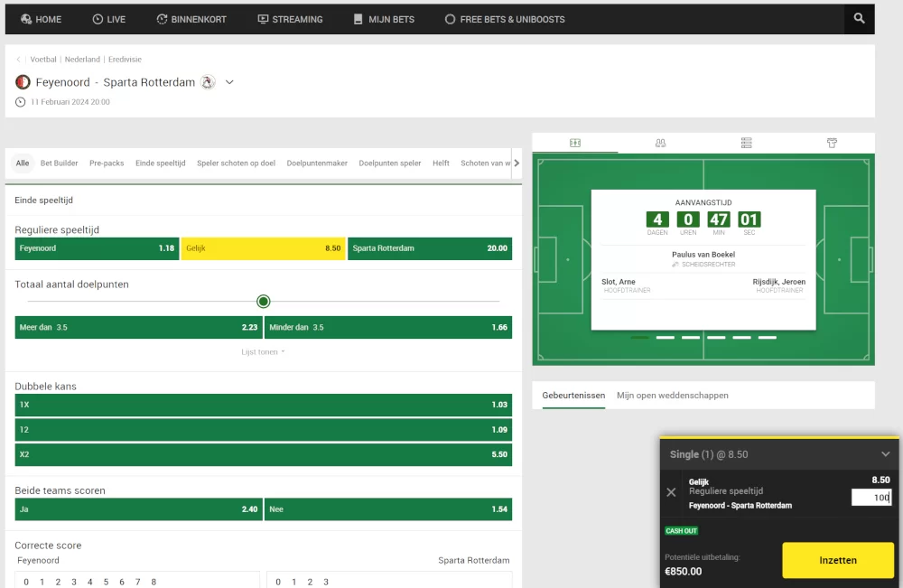The image size is (903, 588).
Task: Select the Doelpuntenmaker filter tab
Action: 317,163
